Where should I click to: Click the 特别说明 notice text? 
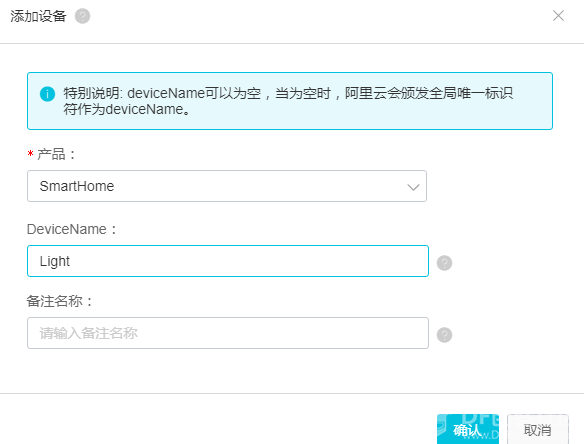pyautogui.click(x=288, y=101)
